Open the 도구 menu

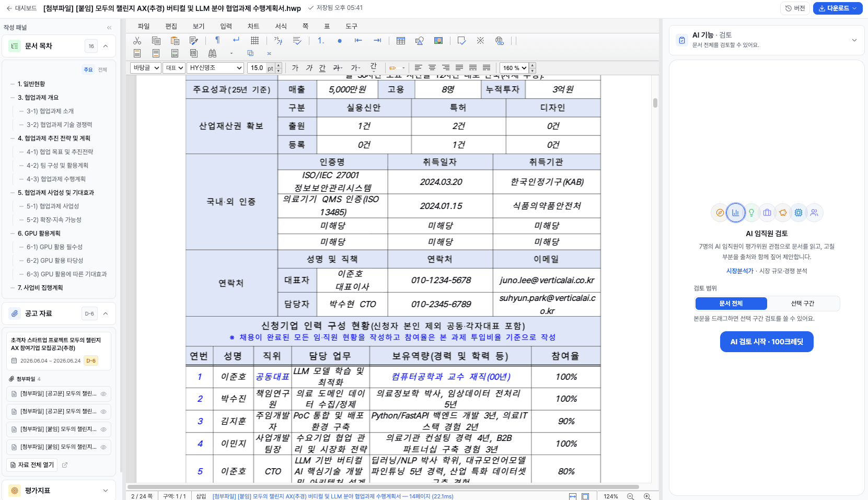[351, 26]
